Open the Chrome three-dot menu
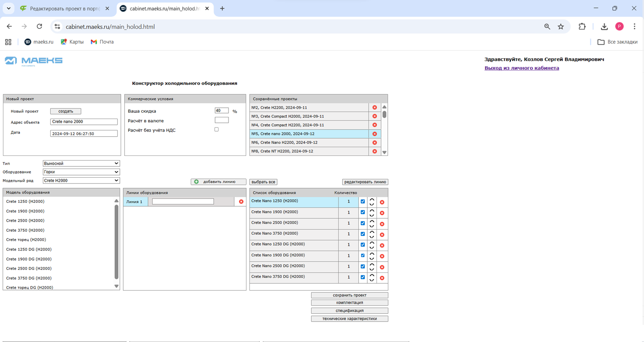 [x=634, y=26]
